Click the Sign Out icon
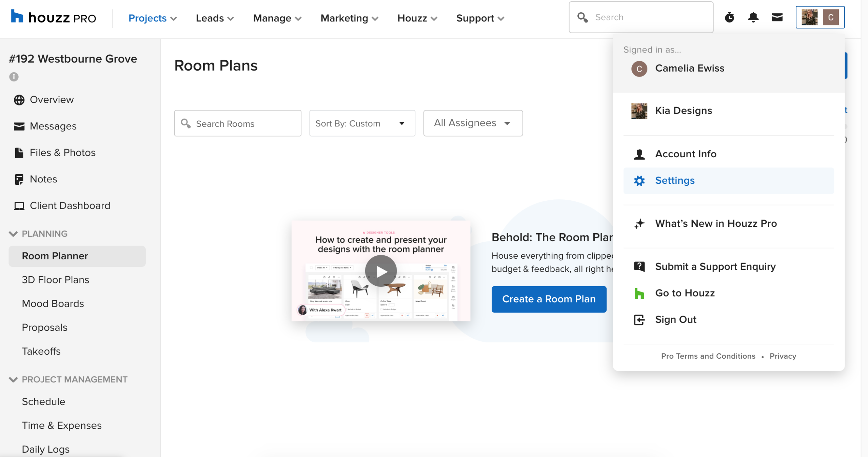The image size is (868, 457). [x=639, y=320]
